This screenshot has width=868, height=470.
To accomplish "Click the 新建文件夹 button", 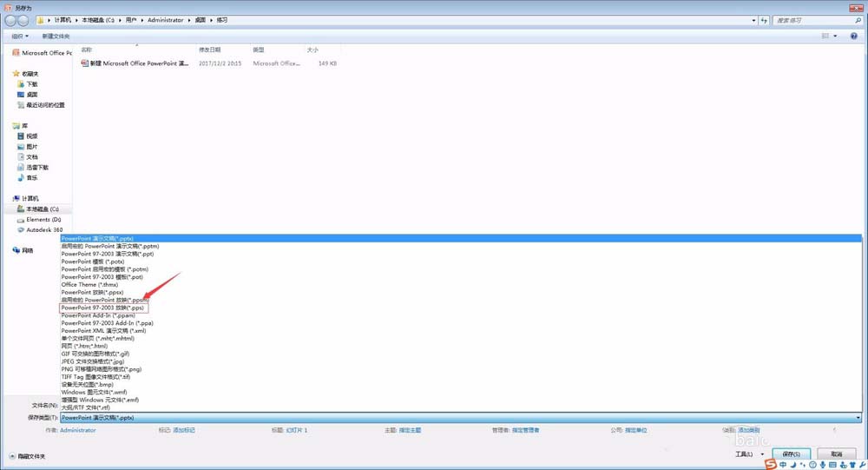I will pos(56,36).
